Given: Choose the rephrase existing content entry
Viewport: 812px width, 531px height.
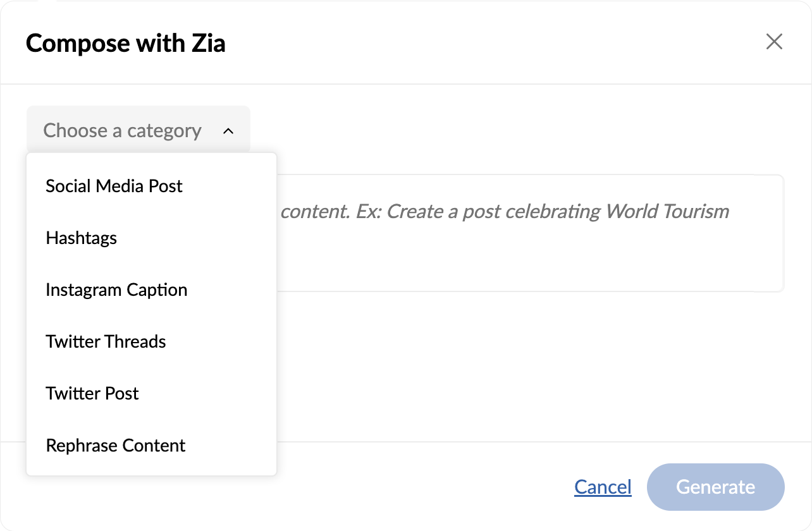Looking at the screenshot, I should pyautogui.click(x=116, y=445).
